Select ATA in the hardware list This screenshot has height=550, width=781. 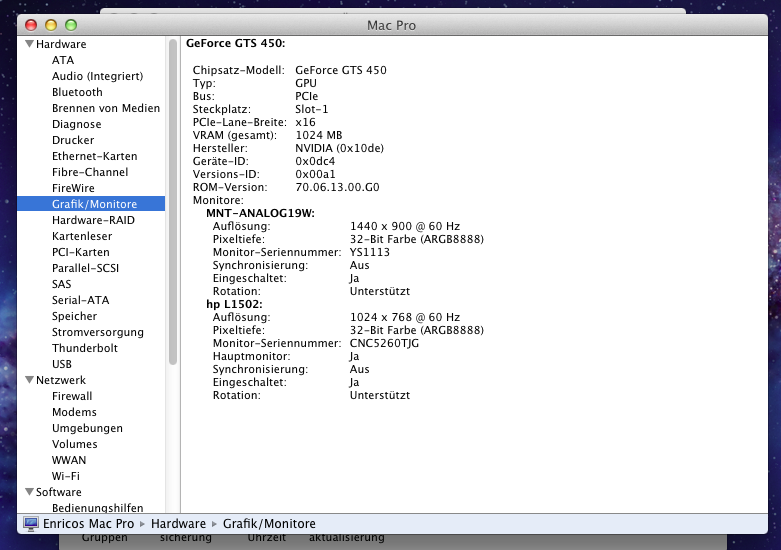pos(62,60)
